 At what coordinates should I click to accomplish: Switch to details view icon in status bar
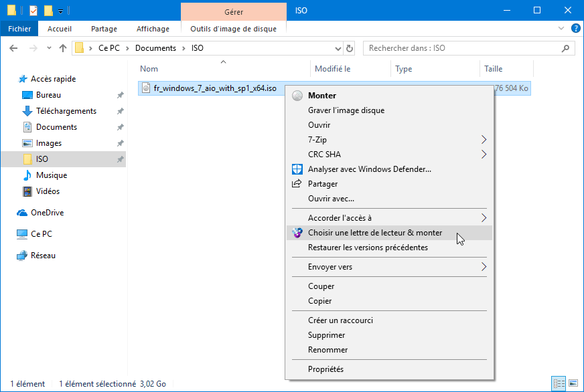click(559, 383)
